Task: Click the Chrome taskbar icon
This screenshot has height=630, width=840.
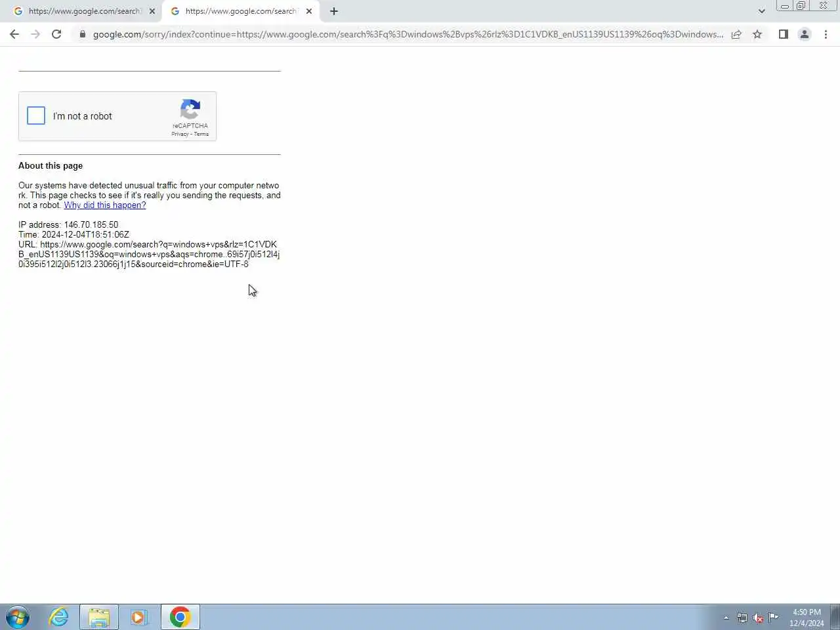Action: pos(180,617)
